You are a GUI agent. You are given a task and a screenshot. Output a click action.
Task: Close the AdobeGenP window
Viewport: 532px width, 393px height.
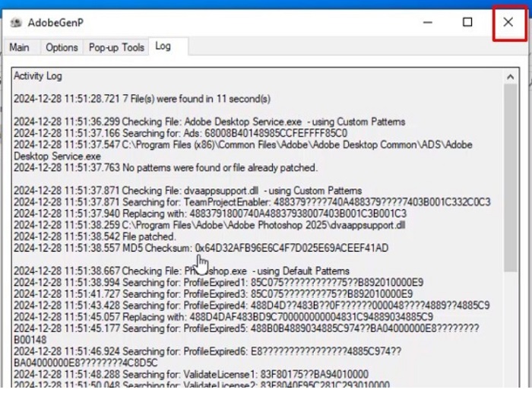[x=508, y=22]
